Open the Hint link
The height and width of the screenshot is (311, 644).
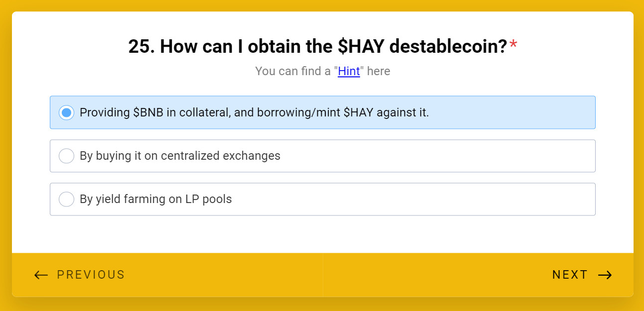pos(349,71)
